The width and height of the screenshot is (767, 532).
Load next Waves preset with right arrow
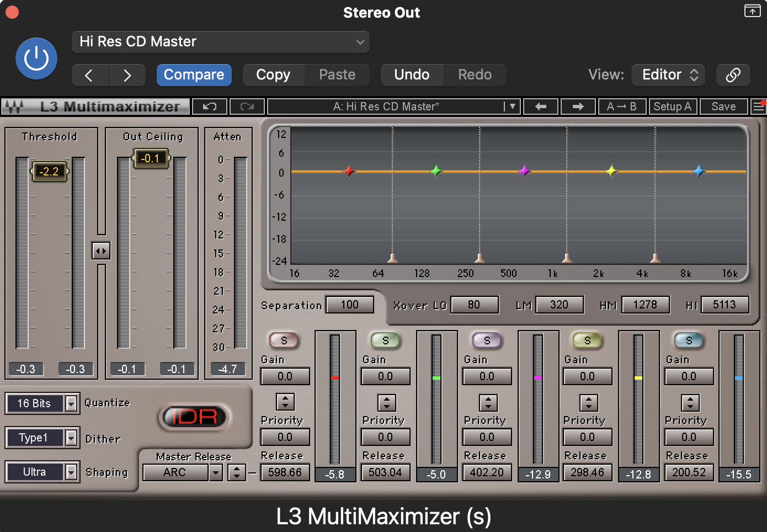click(x=578, y=107)
